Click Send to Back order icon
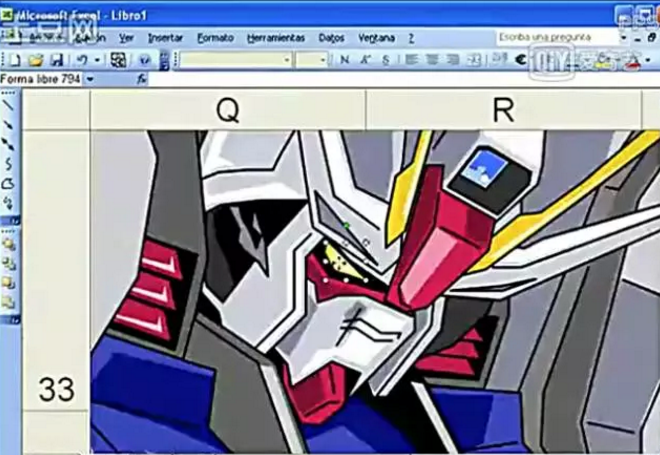The height and width of the screenshot is (455, 660). [x=8, y=263]
